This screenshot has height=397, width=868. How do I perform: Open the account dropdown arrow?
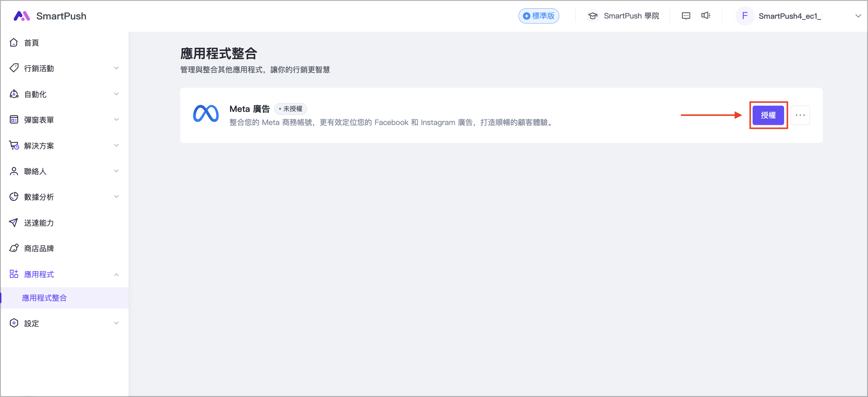(x=858, y=16)
